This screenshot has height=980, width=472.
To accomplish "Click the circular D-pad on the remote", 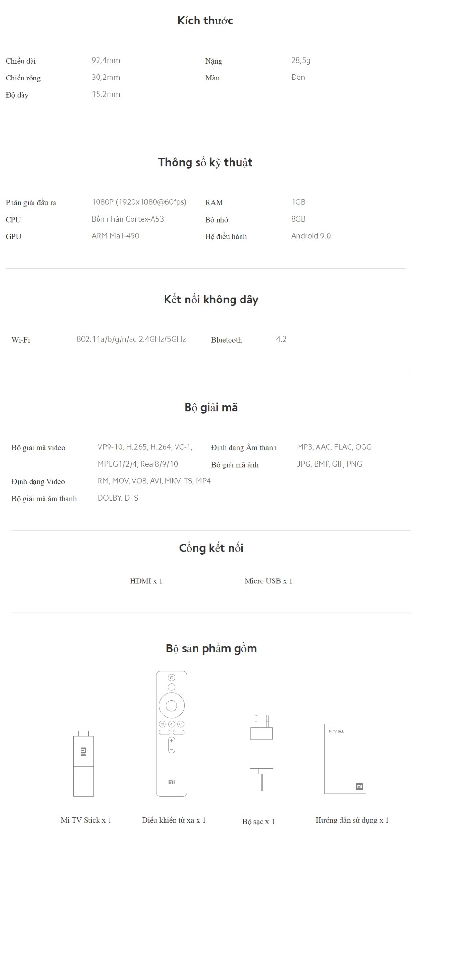I will pos(171,705).
